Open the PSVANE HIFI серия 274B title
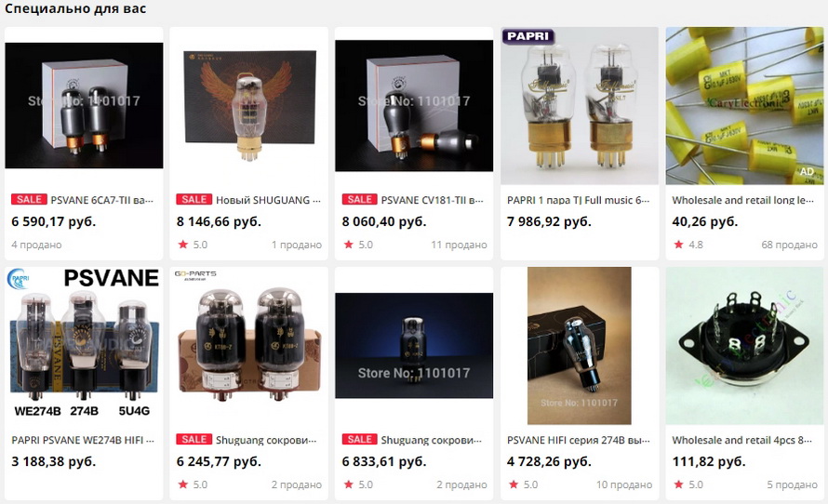 click(579, 440)
